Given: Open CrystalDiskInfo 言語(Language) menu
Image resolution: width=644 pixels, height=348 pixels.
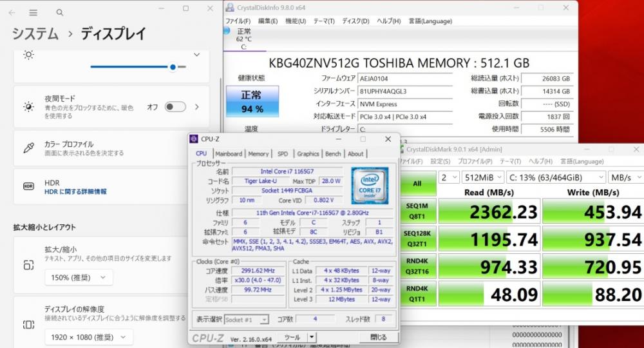Looking at the screenshot, I should tap(430, 21).
